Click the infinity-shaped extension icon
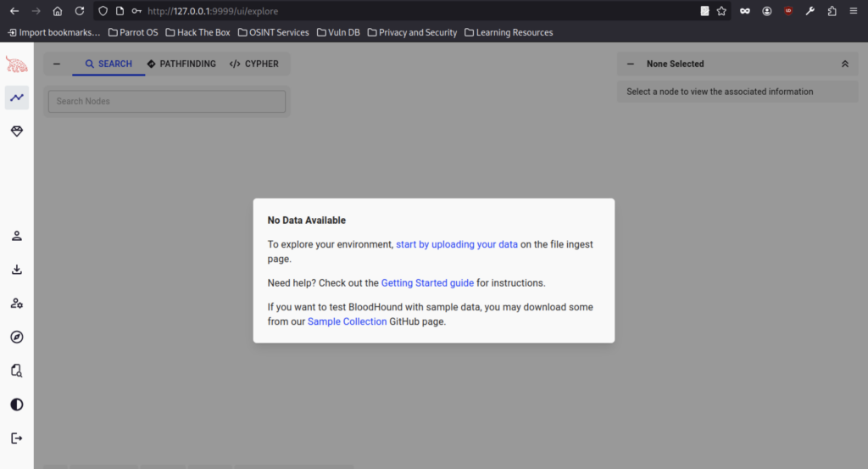Viewport: 868px width, 469px height. (x=744, y=11)
